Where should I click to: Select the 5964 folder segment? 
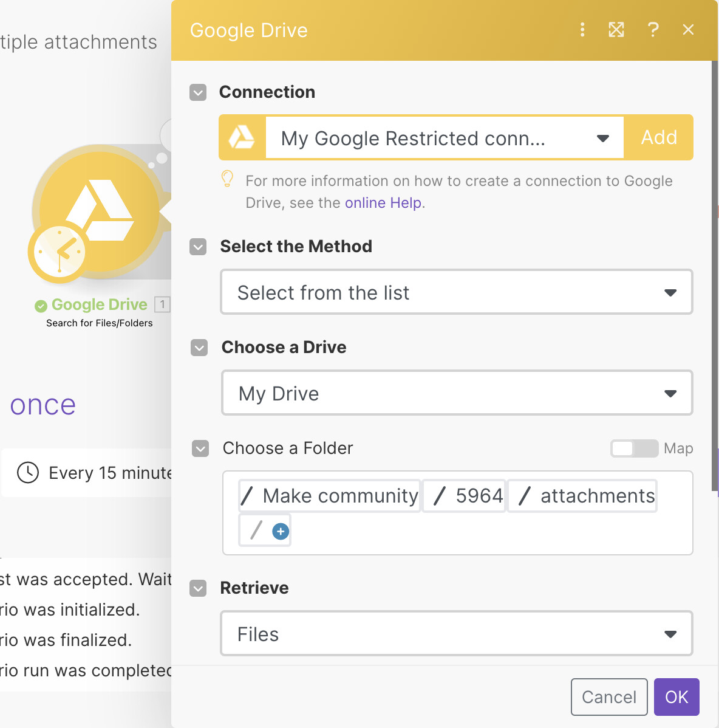pyautogui.click(x=464, y=496)
